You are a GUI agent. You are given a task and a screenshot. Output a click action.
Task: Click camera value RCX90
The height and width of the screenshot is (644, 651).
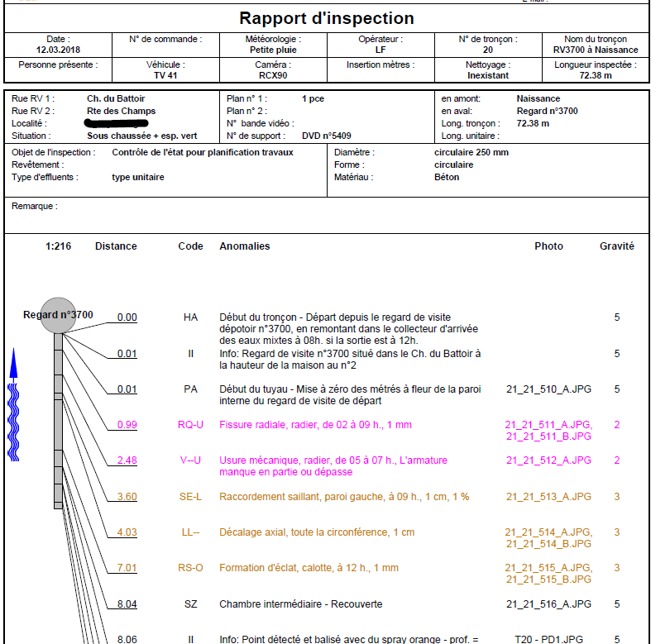pyautogui.click(x=273, y=75)
